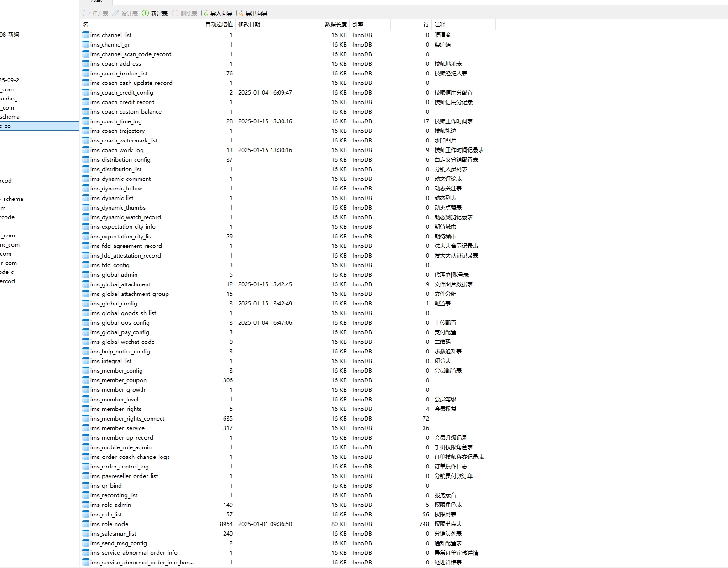
Task: Select table name ims_global_oos_config
Action: (120, 322)
